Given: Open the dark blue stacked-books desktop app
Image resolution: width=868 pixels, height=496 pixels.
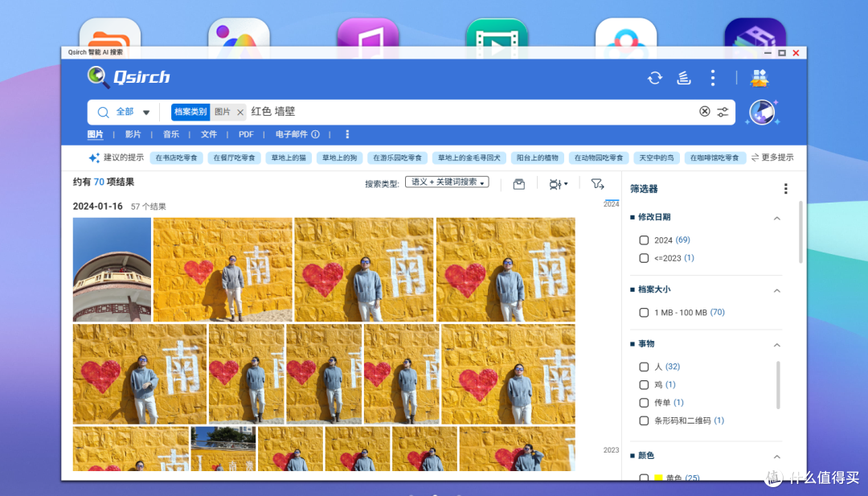Looking at the screenshot, I should coord(755,39).
